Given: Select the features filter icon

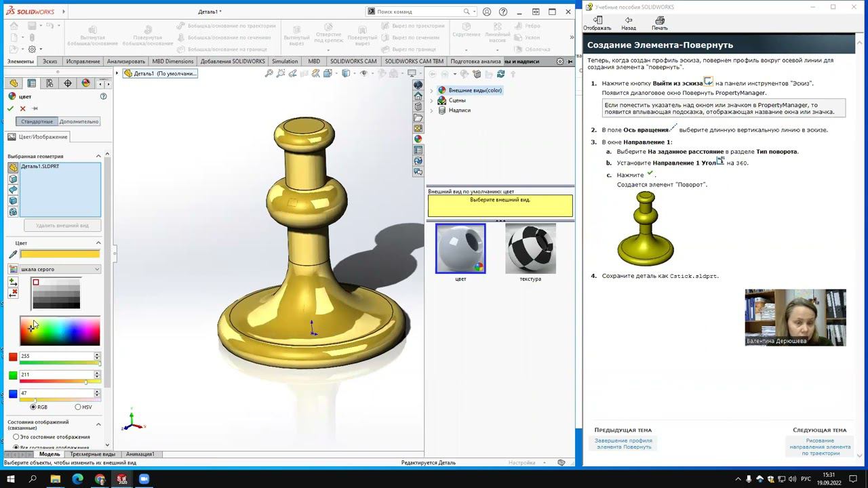Looking at the screenshot, I should pyautogui.click(x=13, y=212).
